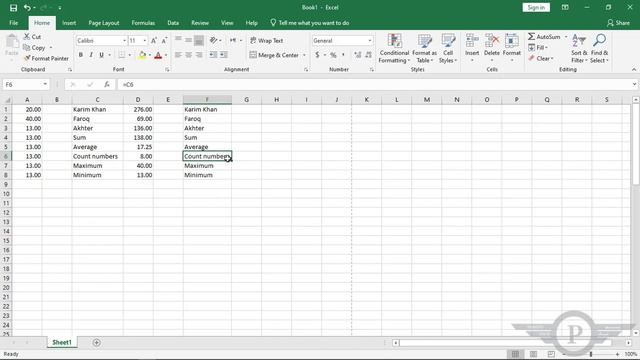The image size is (640, 360).
Task: Click the Copy icon in Clipboard group
Action: 27,48
